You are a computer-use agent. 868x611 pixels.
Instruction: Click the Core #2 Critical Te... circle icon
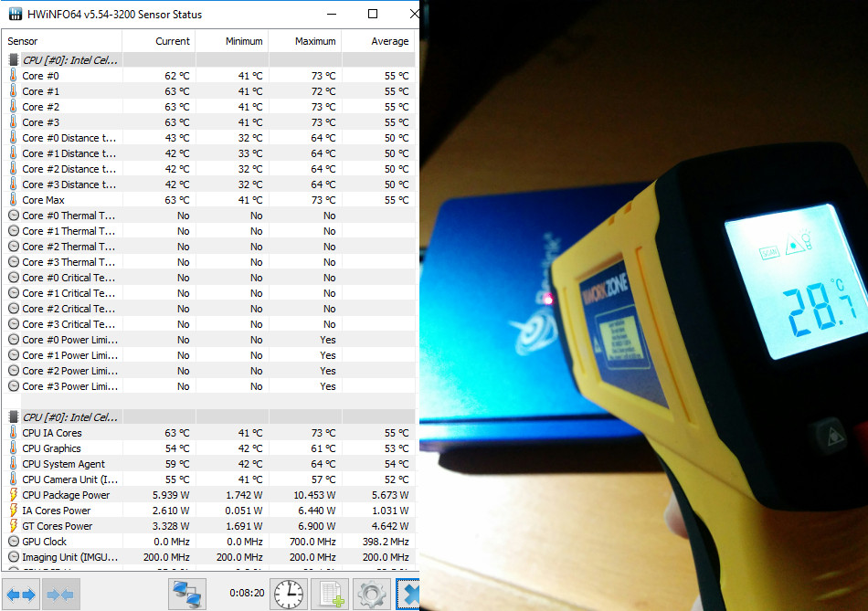click(x=14, y=309)
